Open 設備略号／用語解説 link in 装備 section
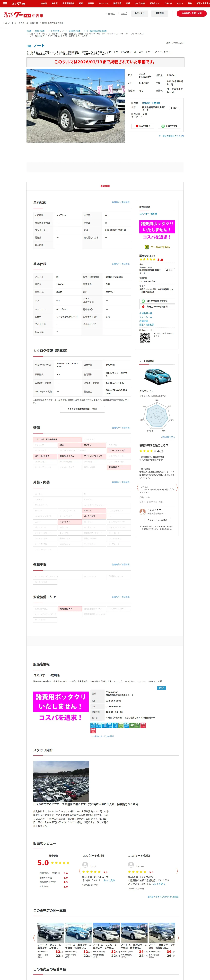210x980 pixels. click(x=120, y=428)
